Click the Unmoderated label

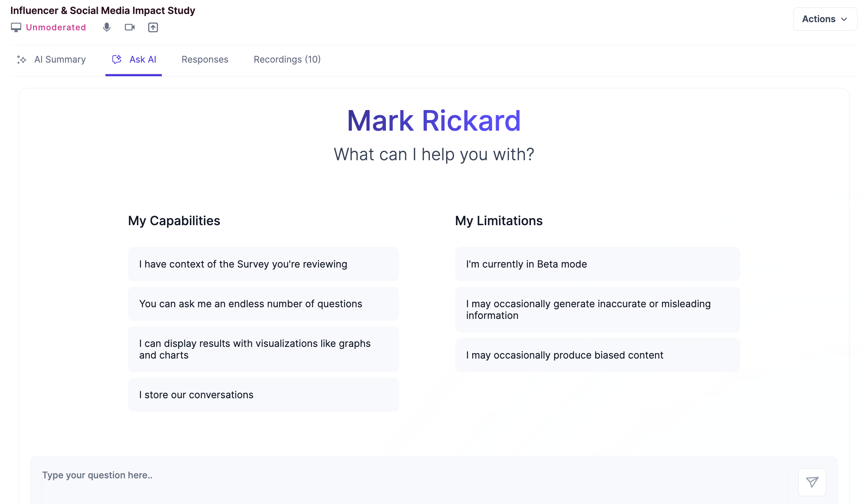click(56, 27)
